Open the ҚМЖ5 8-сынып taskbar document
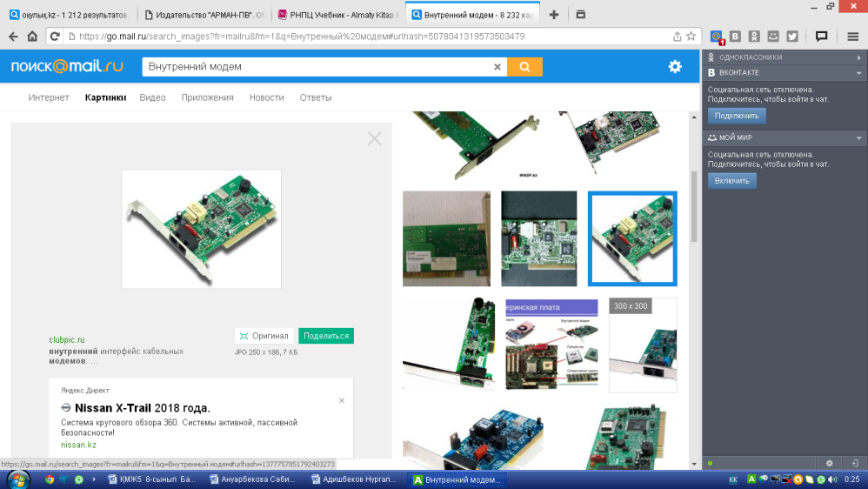The height and width of the screenshot is (489, 868). click(x=151, y=479)
